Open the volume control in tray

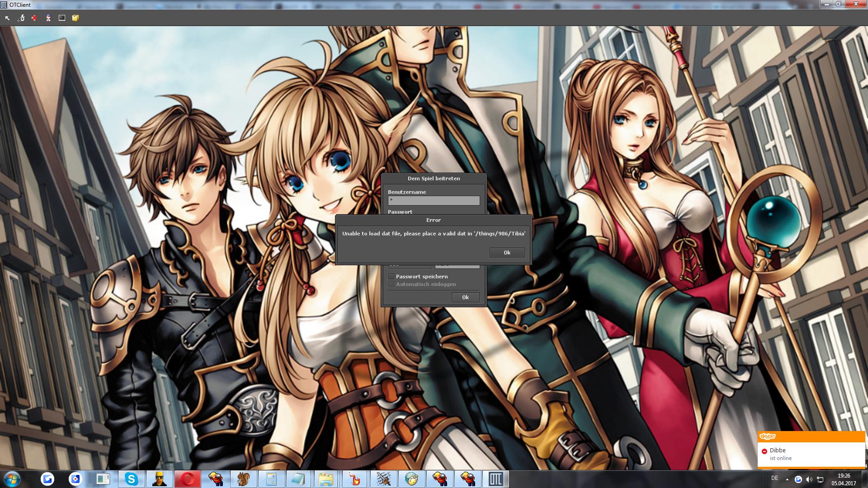click(809, 479)
